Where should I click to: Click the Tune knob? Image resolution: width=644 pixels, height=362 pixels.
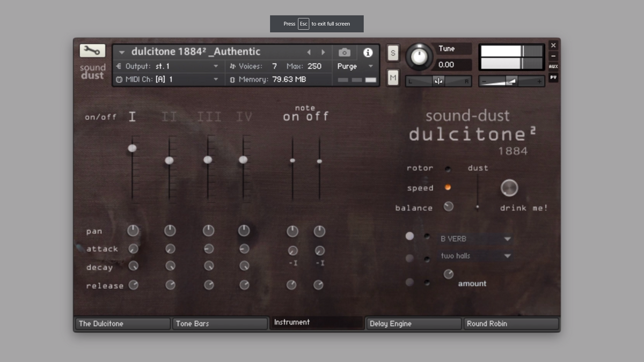click(x=419, y=56)
